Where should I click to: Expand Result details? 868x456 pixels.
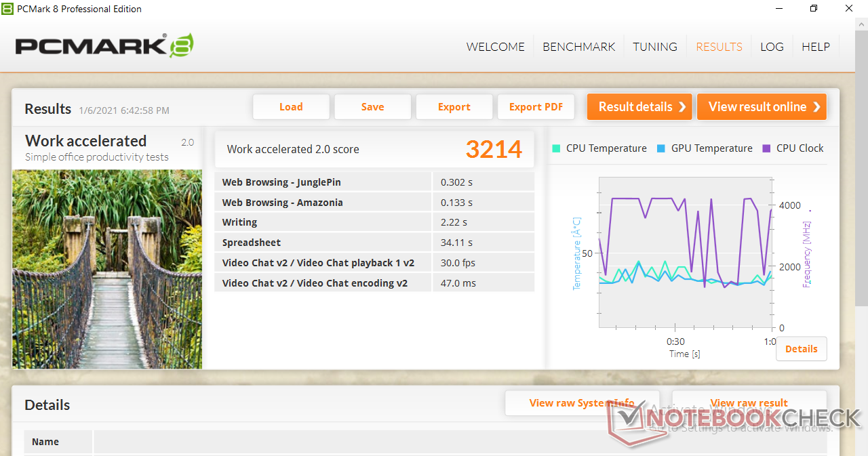[639, 107]
